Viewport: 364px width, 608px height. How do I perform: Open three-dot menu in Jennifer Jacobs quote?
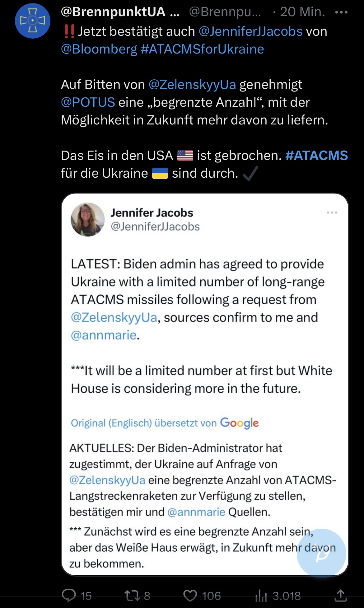tap(332, 213)
